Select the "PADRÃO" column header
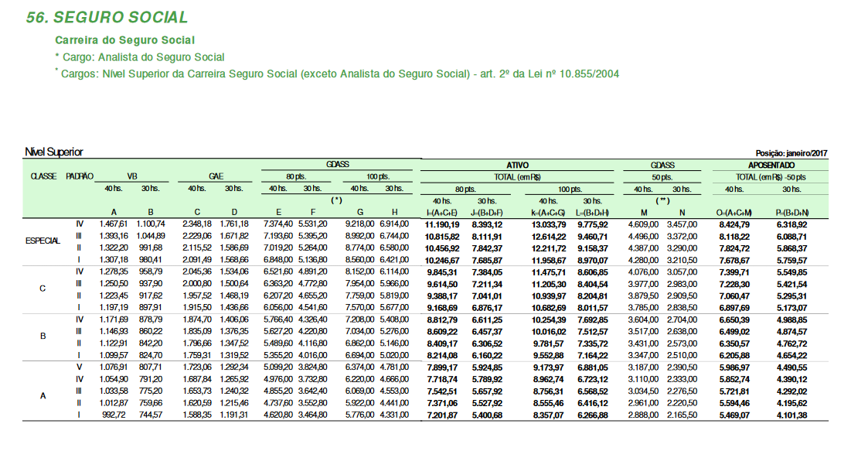This screenshot has width=868, height=451. (80, 176)
